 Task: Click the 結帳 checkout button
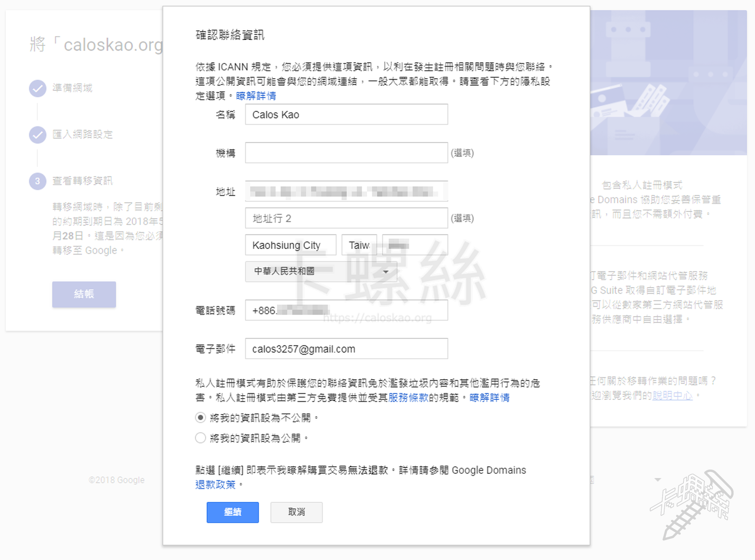[84, 294]
